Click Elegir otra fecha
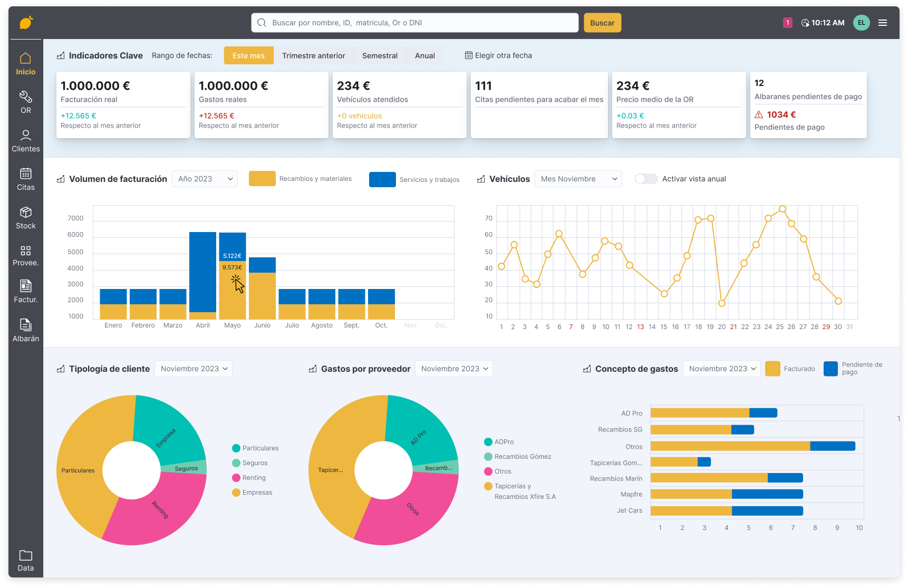 pyautogui.click(x=498, y=55)
